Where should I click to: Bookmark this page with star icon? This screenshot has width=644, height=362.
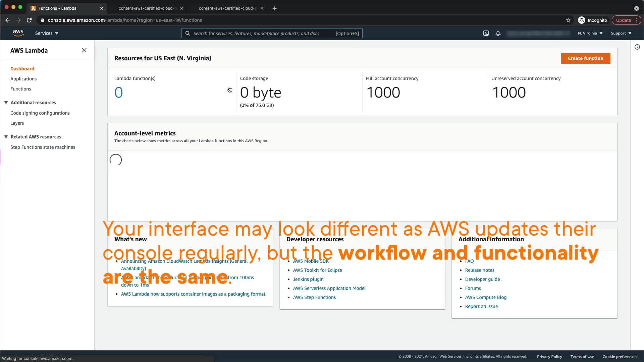(x=568, y=20)
